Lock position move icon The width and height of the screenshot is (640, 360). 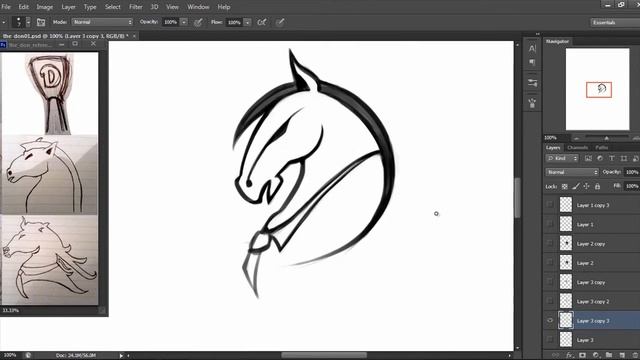(587, 187)
